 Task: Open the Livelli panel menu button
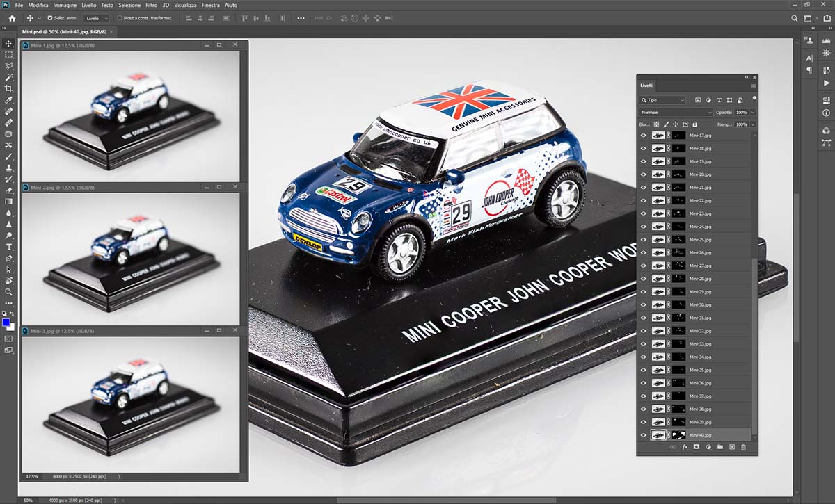(x=753, y=86)
